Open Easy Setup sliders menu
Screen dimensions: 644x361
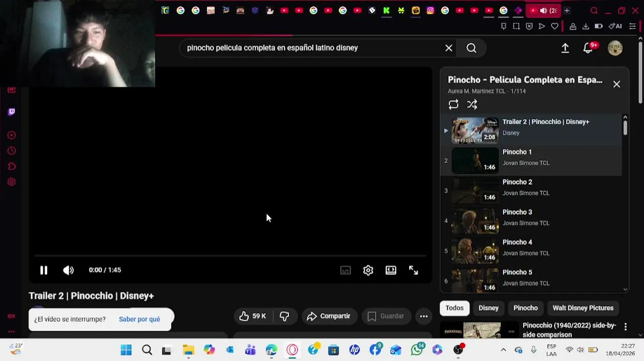coord(632,26)
